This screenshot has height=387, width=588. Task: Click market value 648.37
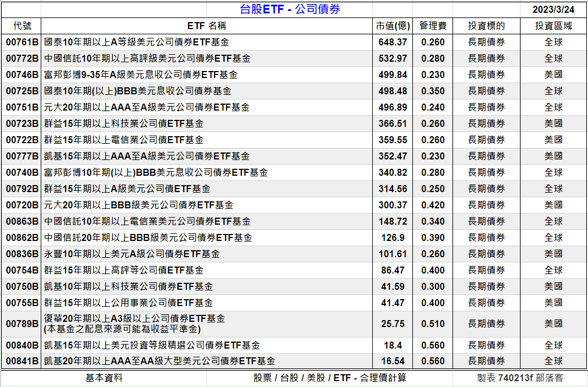(x=393, y=42)
